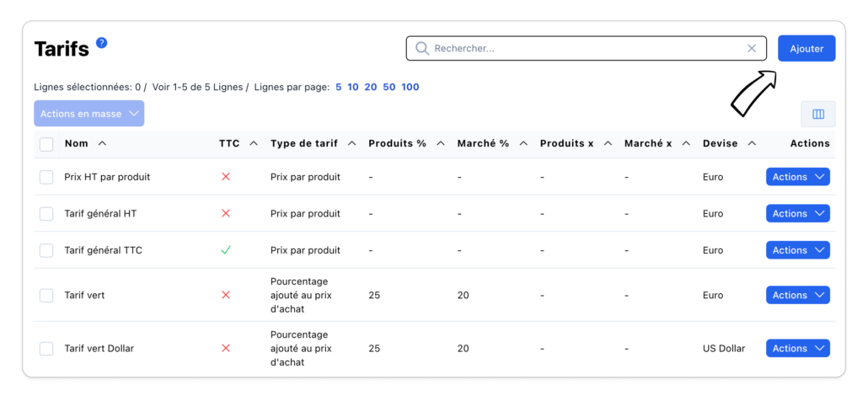Screen dimensions: 868x401
Task: Sort by Nom column arrow
Action: pyautogui.click(x=102, y=144)
